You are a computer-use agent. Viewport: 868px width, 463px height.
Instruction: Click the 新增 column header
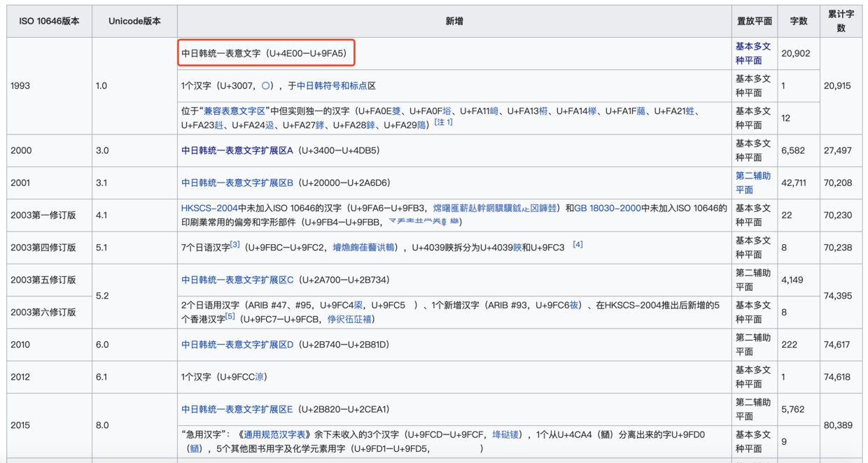coord(454,21)
